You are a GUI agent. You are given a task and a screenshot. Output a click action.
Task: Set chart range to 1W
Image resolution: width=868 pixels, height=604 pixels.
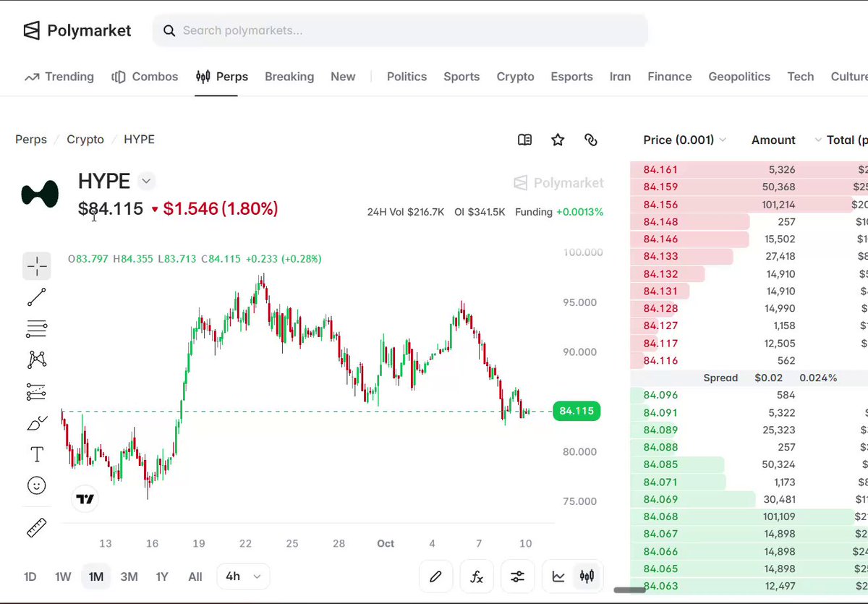click(63, 577)
